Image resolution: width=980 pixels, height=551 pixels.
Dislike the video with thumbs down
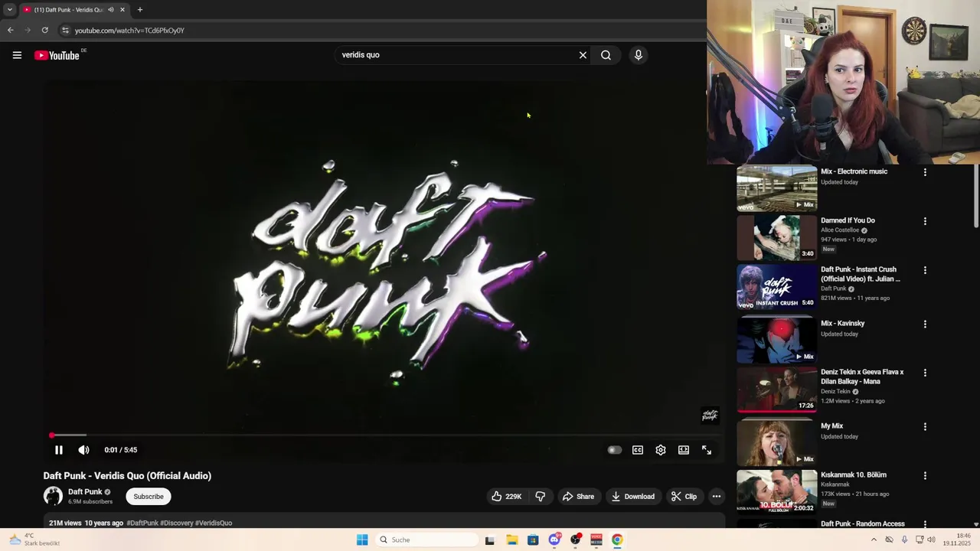tap(541, 497)
